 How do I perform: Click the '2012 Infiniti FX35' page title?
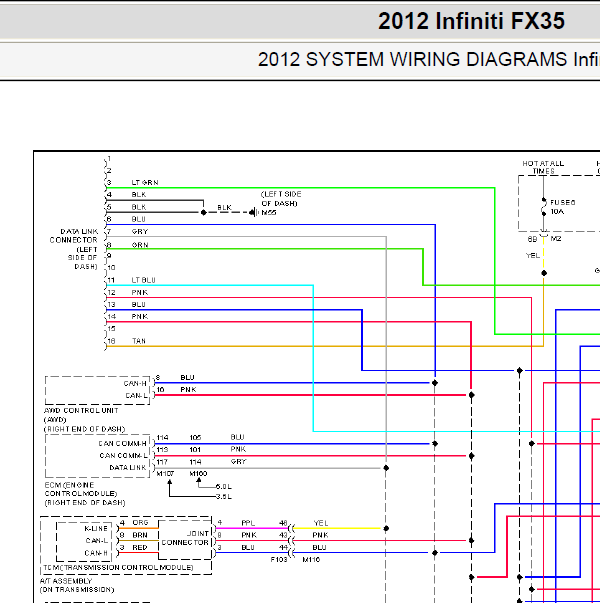[471, 21]
